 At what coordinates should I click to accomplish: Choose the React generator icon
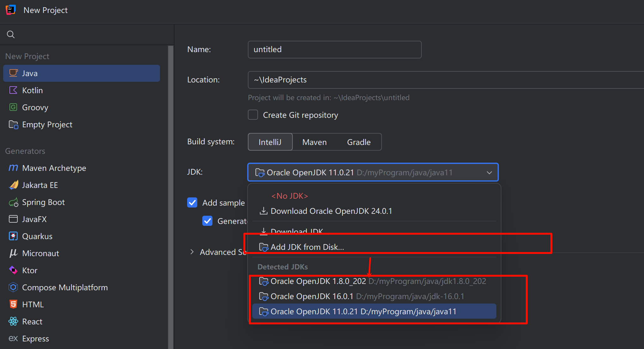pyautogui.click(x=13, y=322)
